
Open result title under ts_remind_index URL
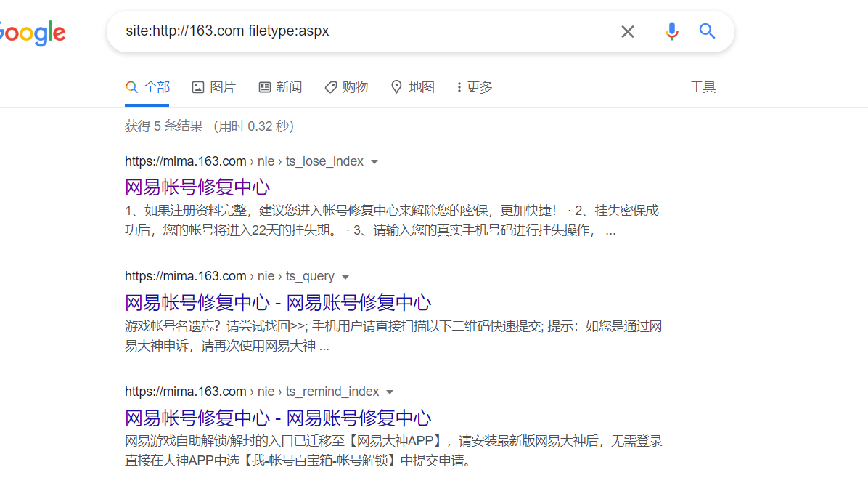[x=278, y=418]
